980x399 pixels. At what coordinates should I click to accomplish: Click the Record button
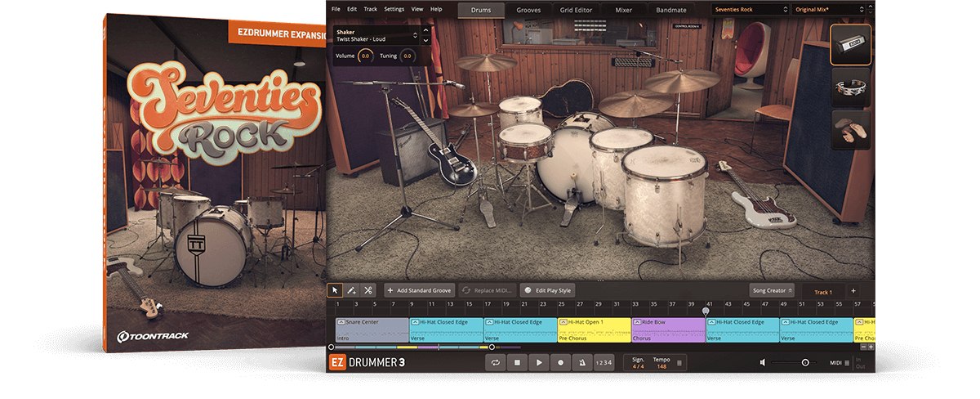560,362
